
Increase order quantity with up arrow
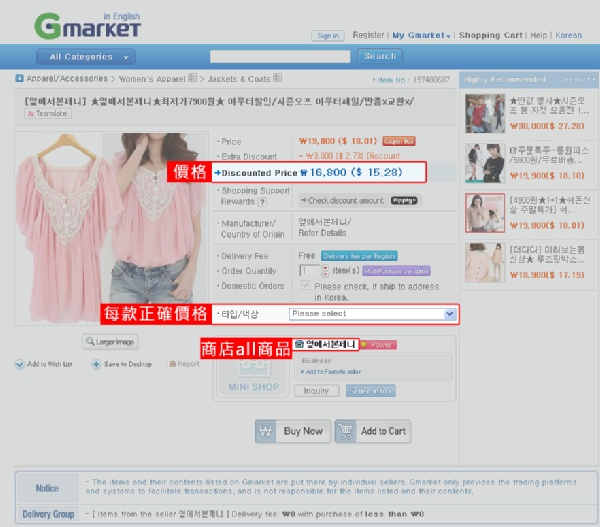coord(325,268)
